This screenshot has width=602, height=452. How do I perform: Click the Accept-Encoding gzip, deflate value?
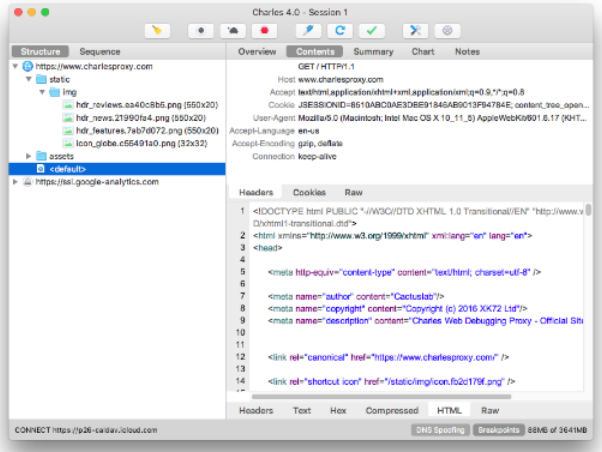coord(320,143)
